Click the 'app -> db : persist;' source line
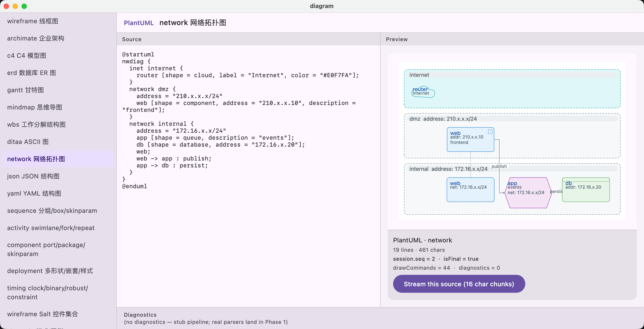 (x=172, y=166)
